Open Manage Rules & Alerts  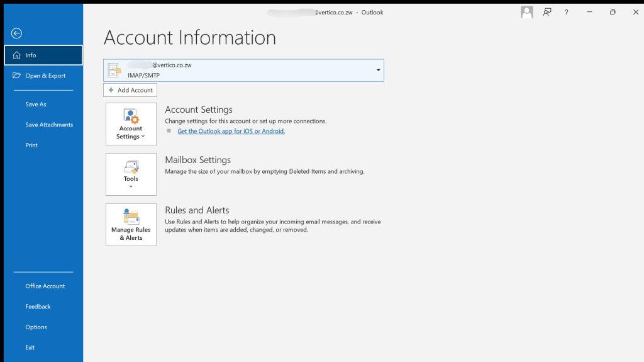(131, 224)
